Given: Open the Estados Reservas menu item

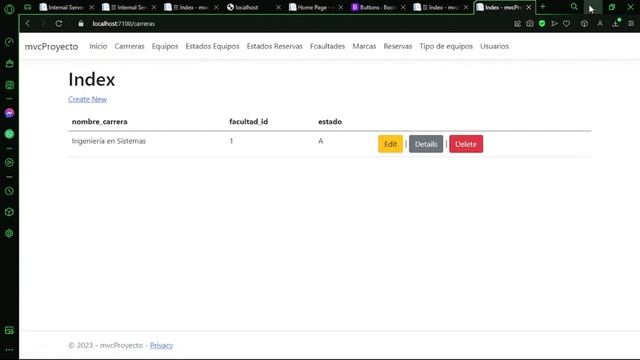Looking at the screenshot, I should 274,47.
